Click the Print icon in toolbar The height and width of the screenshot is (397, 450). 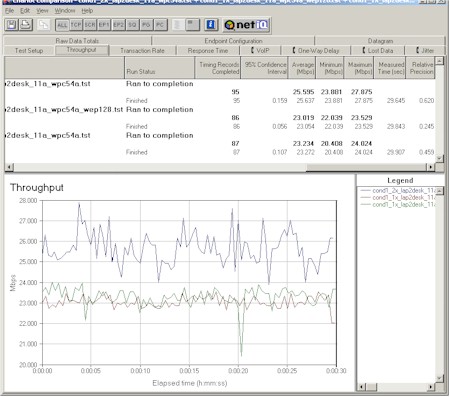pyautogui.click(x=26, y=25)
